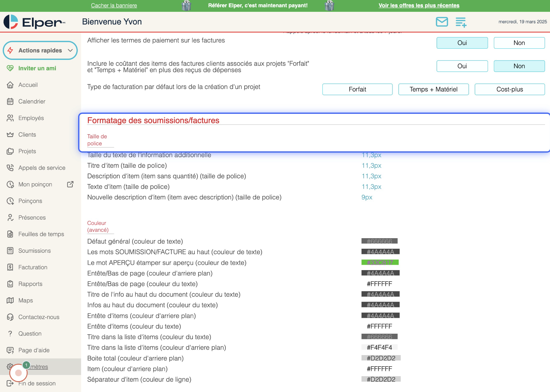Click the Fin de session logout icon
Viewport: 550px width, 392px height.
pos(10,383)
